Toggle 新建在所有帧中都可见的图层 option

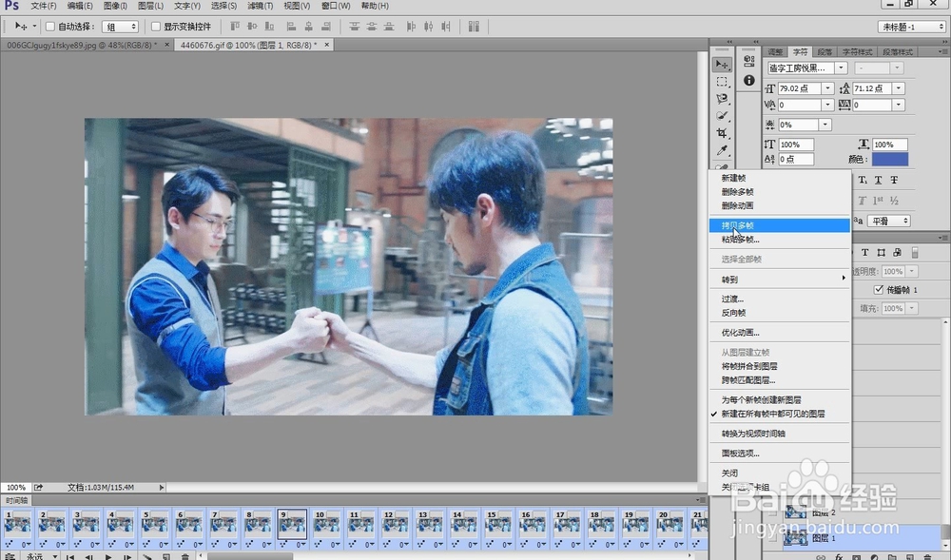(x=773, y=414)
